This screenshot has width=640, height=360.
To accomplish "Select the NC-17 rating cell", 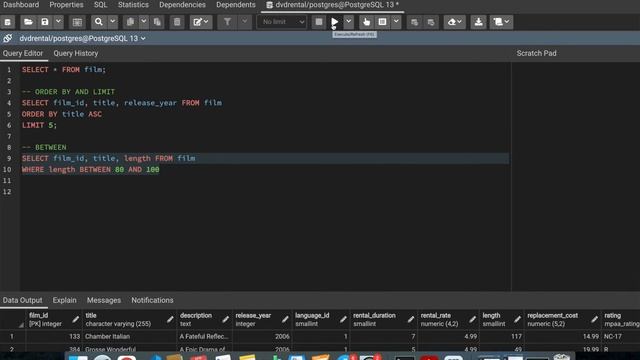I will click(x=620, y=337).
